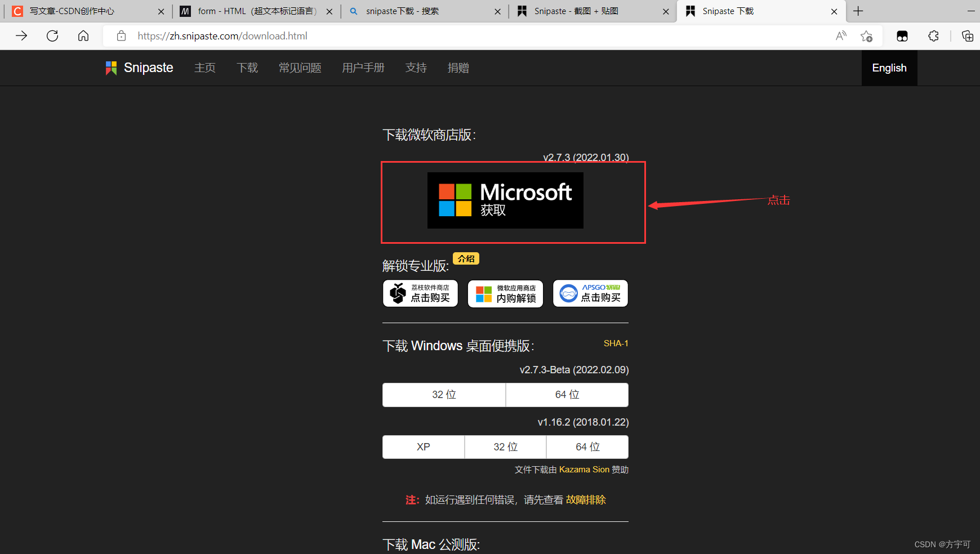Click the browser forward arrow
980x554 pixels.
point(21,36)
